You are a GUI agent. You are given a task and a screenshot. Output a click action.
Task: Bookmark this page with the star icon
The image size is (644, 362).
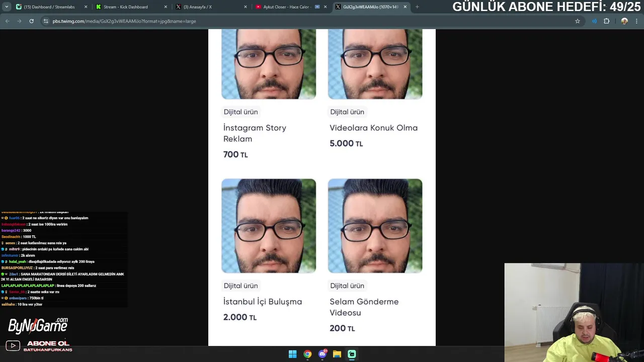click(578, 21)
